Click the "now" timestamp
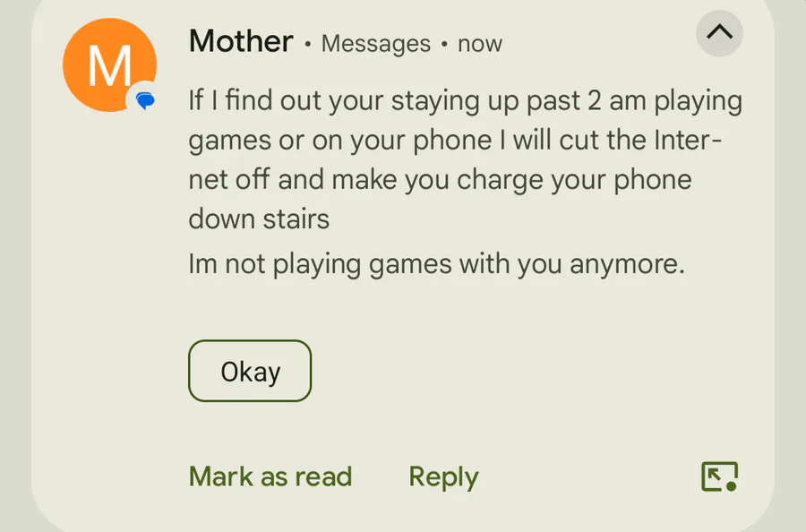 480,44
